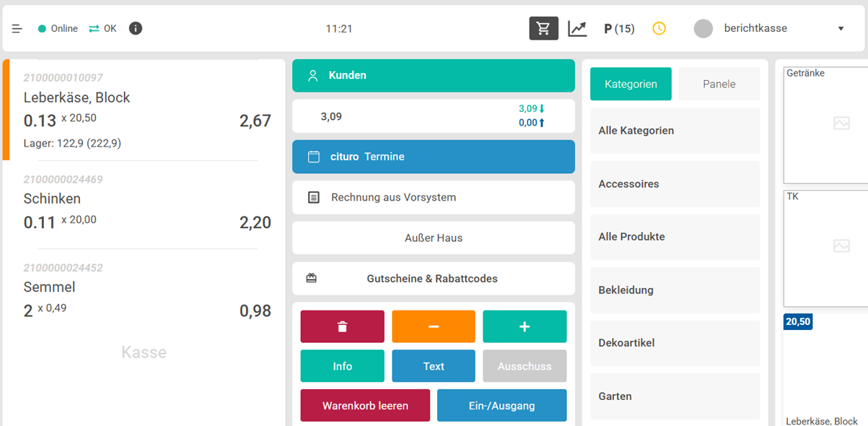Switch to the Panele tab
The width and height of the screenshot is (868, 426).
click(719, 84)
